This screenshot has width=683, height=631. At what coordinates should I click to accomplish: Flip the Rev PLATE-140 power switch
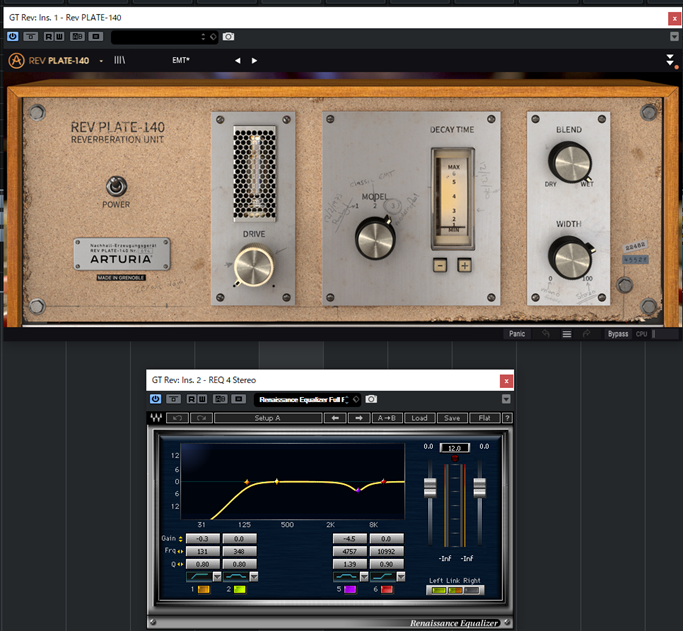[x=116, y=185]
